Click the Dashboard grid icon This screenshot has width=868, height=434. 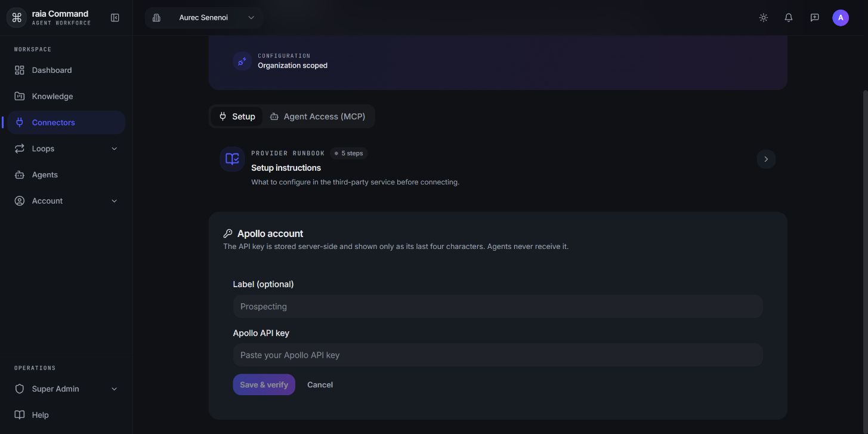20,70
